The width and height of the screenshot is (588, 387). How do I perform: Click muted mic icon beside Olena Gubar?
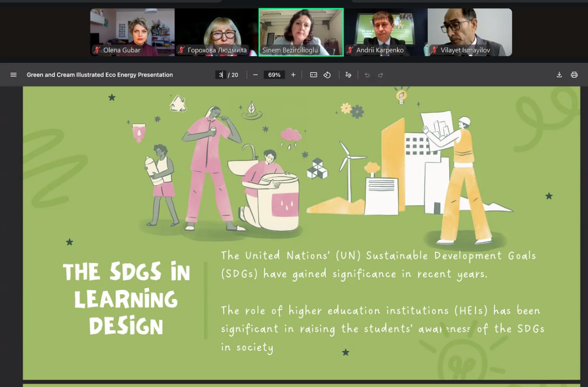point(97,50)
